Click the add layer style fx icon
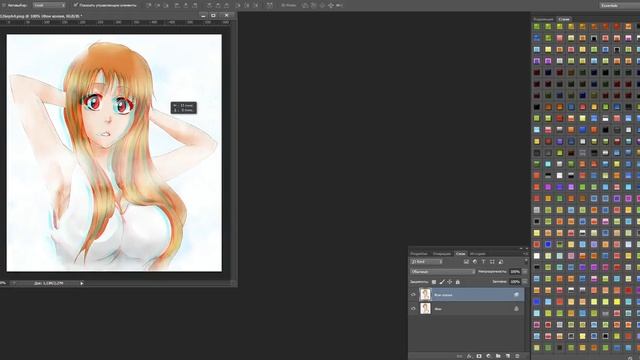Screen dimensions: 640x360 click(x=469, y=356)
